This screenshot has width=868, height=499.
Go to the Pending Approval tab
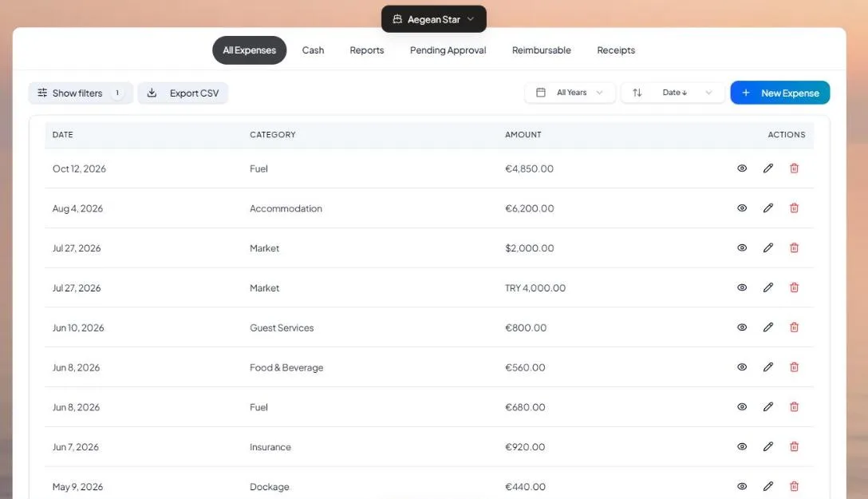pos(448,50)
